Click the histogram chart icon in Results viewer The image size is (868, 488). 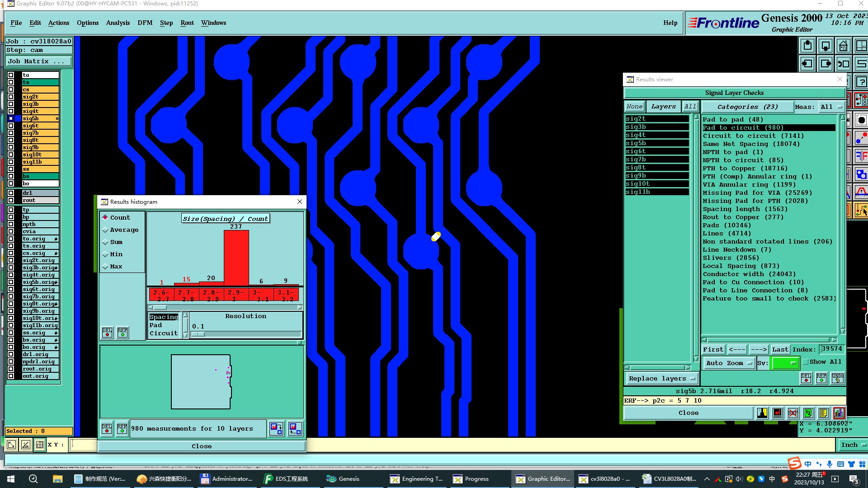pyautogui.click(x=839, y=413)
